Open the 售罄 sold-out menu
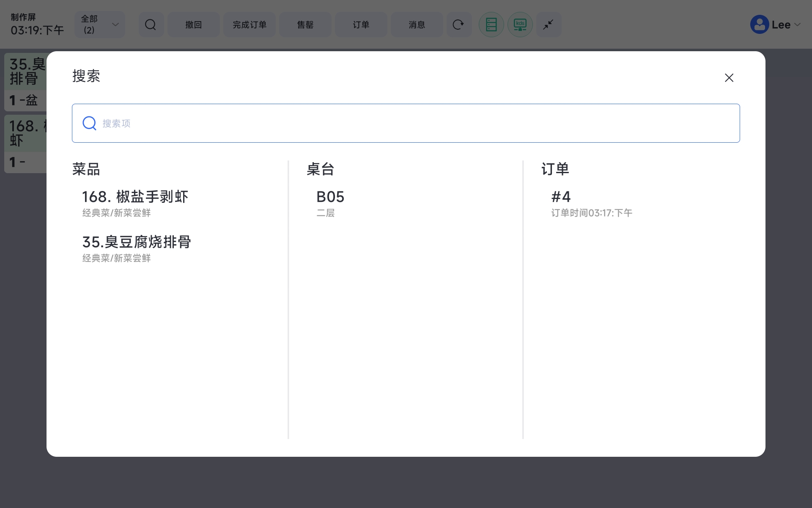Screen dimensions: 812x508 pos(305,25)
